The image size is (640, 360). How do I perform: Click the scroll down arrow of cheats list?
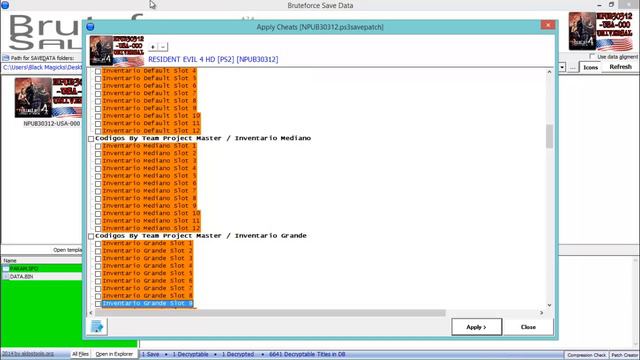[x=549, y=305]
